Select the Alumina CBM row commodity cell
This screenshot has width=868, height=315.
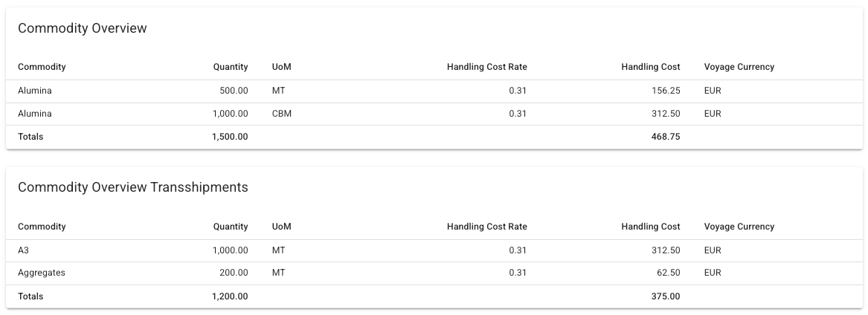35,114
